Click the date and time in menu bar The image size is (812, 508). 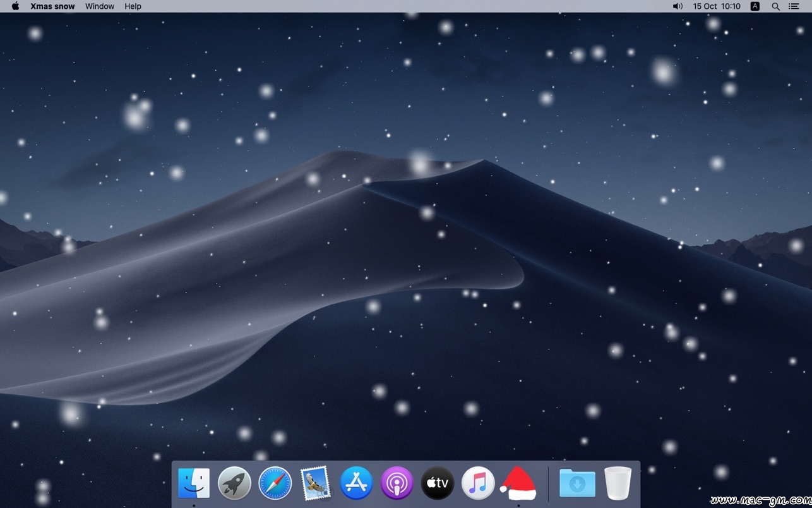coord(717,6)
